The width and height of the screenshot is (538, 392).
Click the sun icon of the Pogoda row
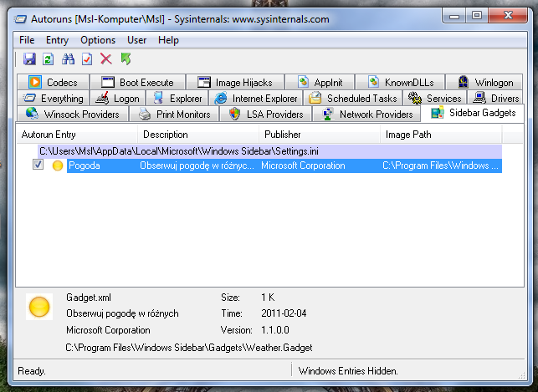pyautogui.click(x=58, y=165)
